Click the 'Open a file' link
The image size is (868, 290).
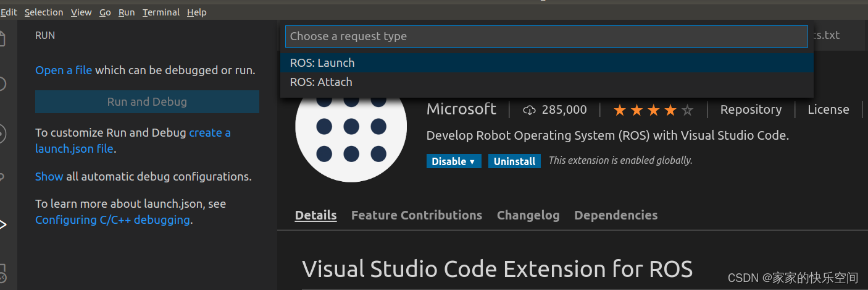tap(64, 70)
